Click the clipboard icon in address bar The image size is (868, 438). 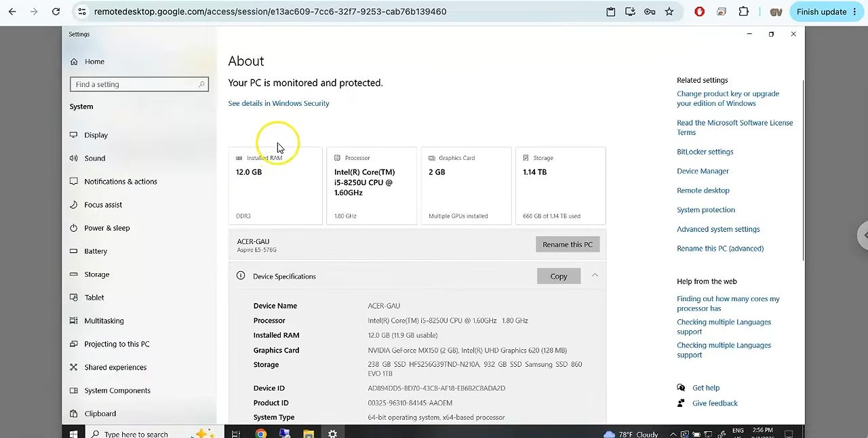611,12
